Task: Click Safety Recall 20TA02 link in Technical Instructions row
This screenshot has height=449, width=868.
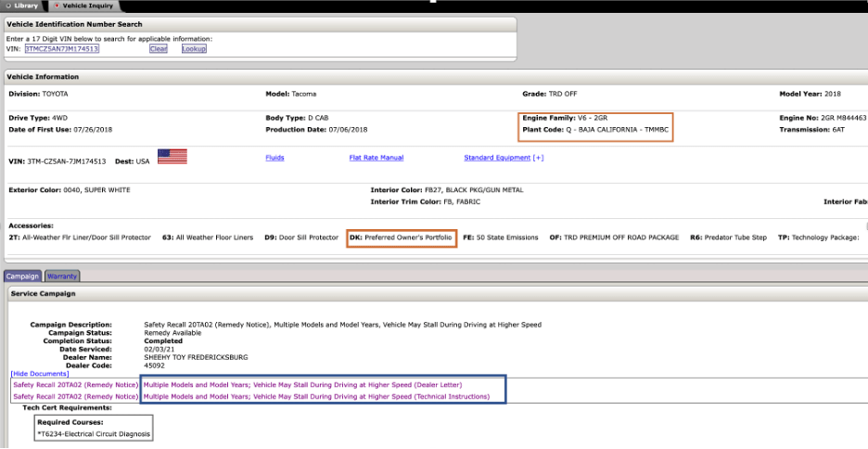Action: pyautogui.click(x=75, y=396)
